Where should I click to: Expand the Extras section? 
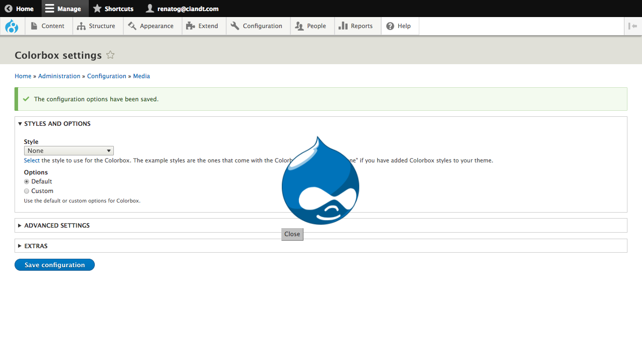[x=33, y=246]
